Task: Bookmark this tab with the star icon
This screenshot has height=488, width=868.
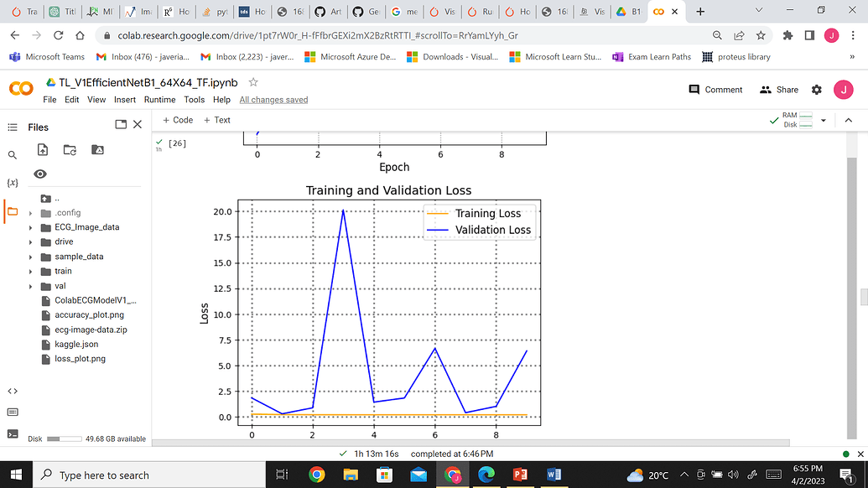Action: click(x=761, y=35)
